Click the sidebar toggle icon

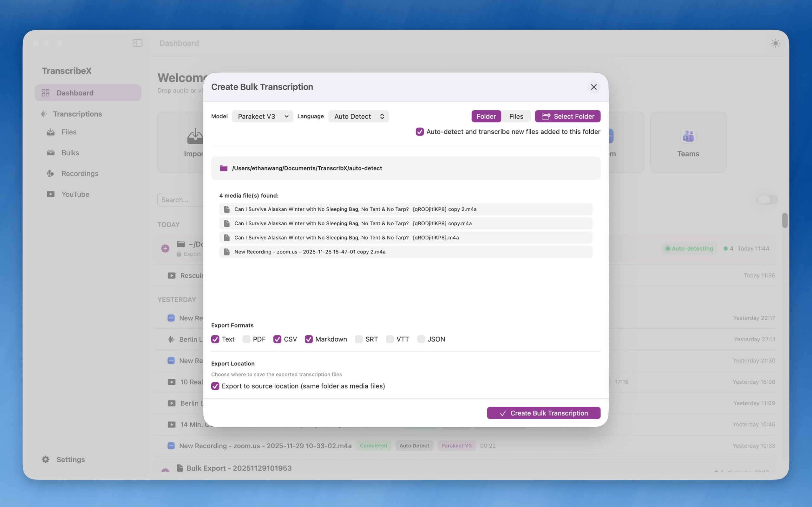tap(137, 43)
